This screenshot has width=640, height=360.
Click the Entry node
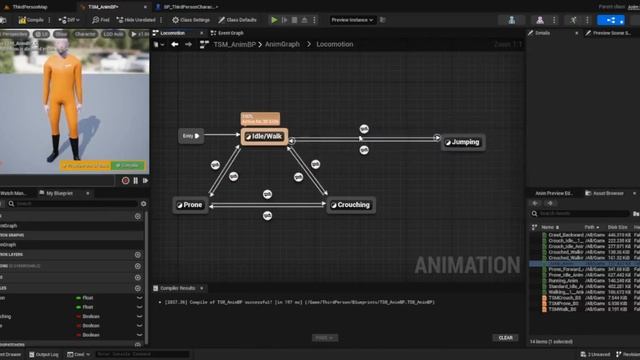tap(191, 136)
